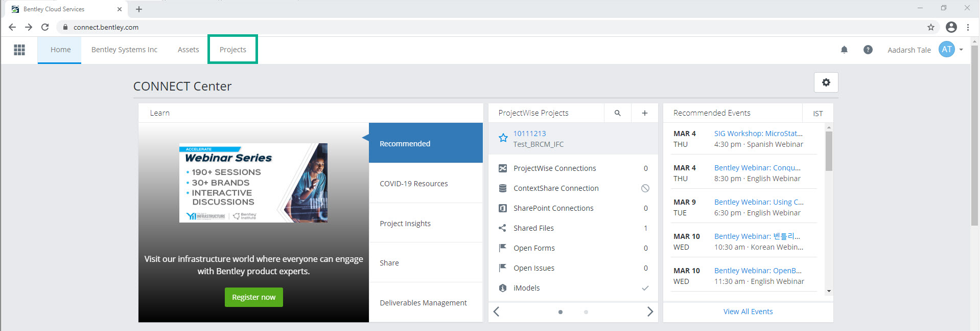Open the Projects tab

[232, 50]
